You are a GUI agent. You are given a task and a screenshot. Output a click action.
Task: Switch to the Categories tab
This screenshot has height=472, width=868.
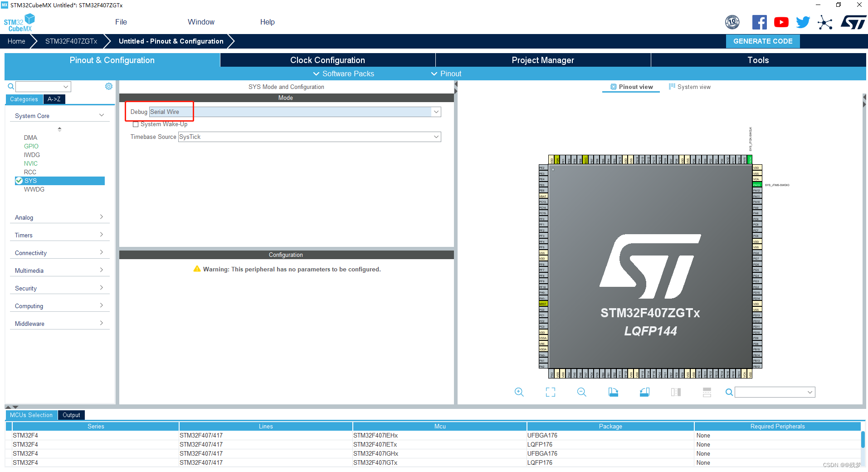pyautogui.click(x=24, y=99)
